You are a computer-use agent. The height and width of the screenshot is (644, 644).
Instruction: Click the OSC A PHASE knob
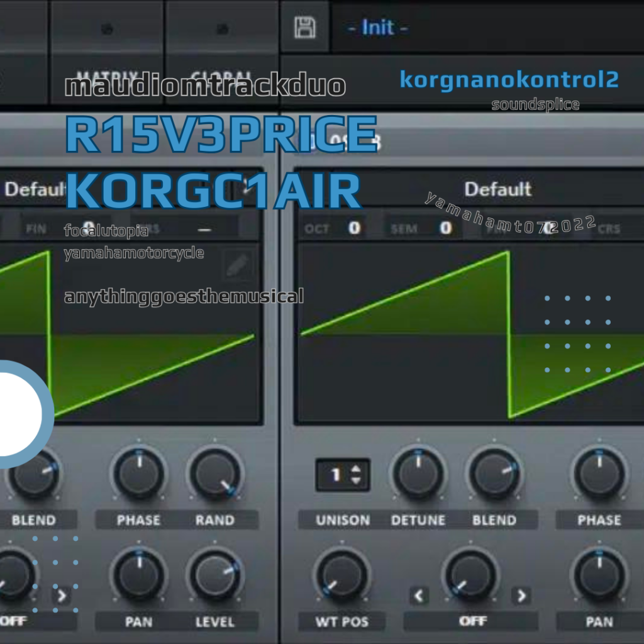(139, 474)
